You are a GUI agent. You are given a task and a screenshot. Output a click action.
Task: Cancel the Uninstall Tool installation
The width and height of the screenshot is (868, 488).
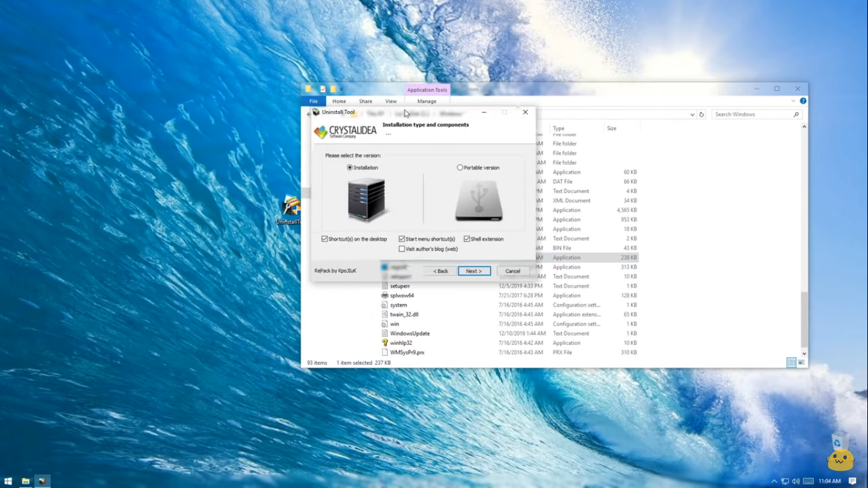click(512, 271)
